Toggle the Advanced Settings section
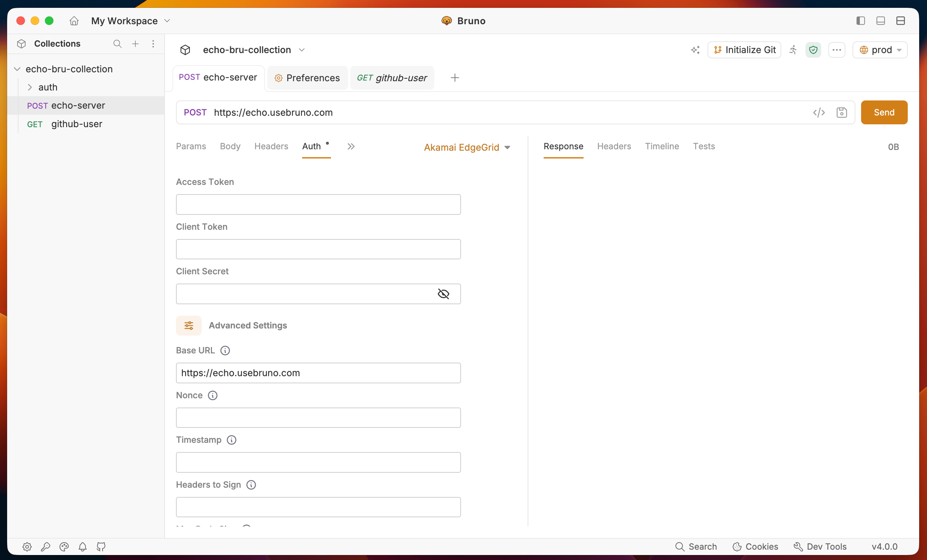Screen dimensions: 927x560 coord(189,325)
